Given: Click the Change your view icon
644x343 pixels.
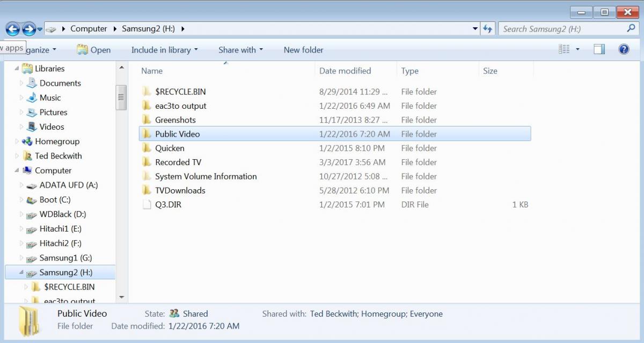Looking at the screenshot, I should (x=564, y=49).
